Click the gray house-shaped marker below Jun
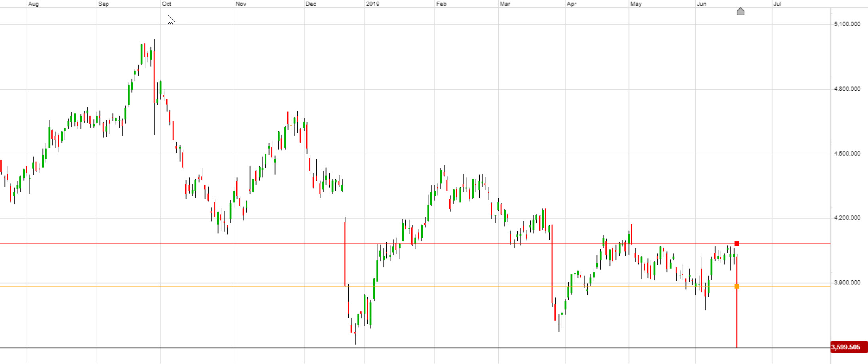 [x=740, y=11]
